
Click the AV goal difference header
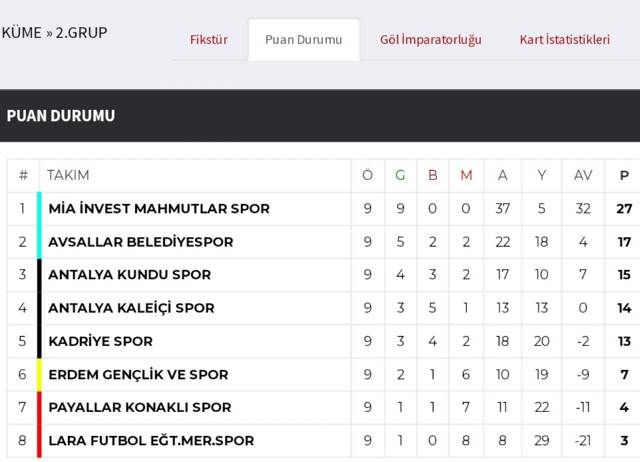[583, 175]
